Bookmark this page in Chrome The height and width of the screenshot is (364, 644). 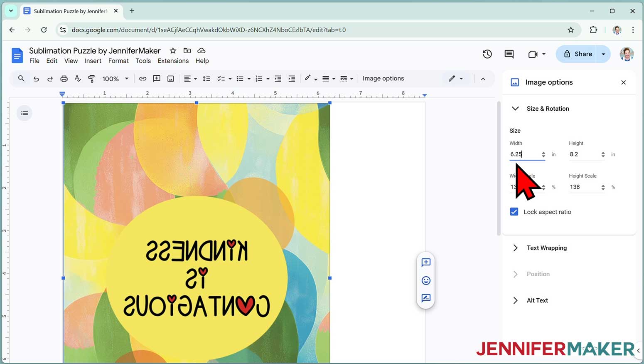point(571,30)
